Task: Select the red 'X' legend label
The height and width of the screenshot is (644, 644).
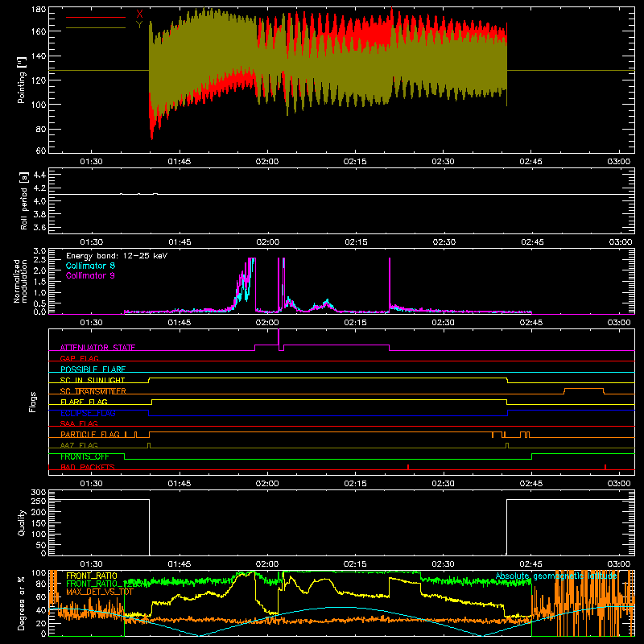Action: 139,14
